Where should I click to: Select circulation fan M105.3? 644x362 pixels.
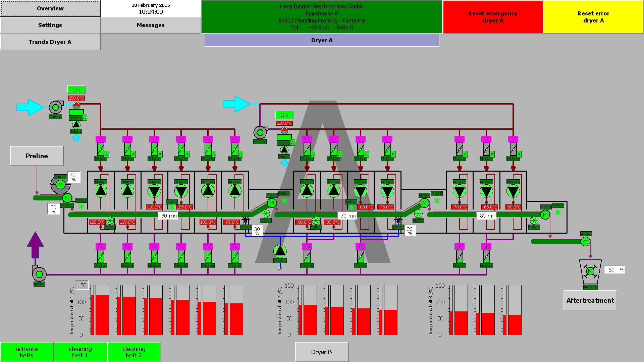tap(154, 191)
